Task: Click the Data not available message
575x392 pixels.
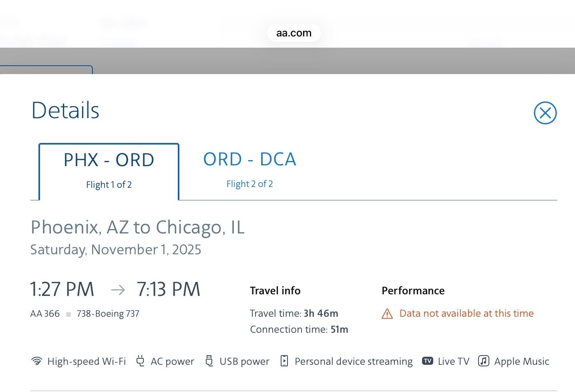Action: click(x=466, y=314)
